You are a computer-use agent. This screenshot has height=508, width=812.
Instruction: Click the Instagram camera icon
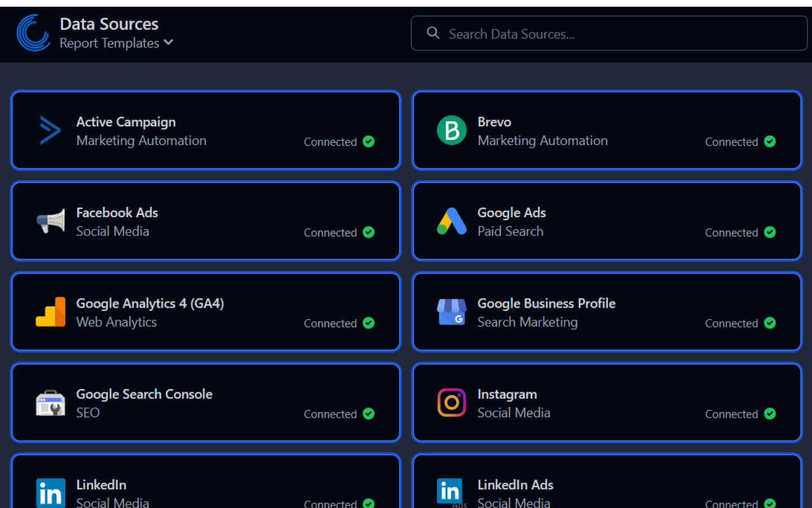click(x=451, y=403)
